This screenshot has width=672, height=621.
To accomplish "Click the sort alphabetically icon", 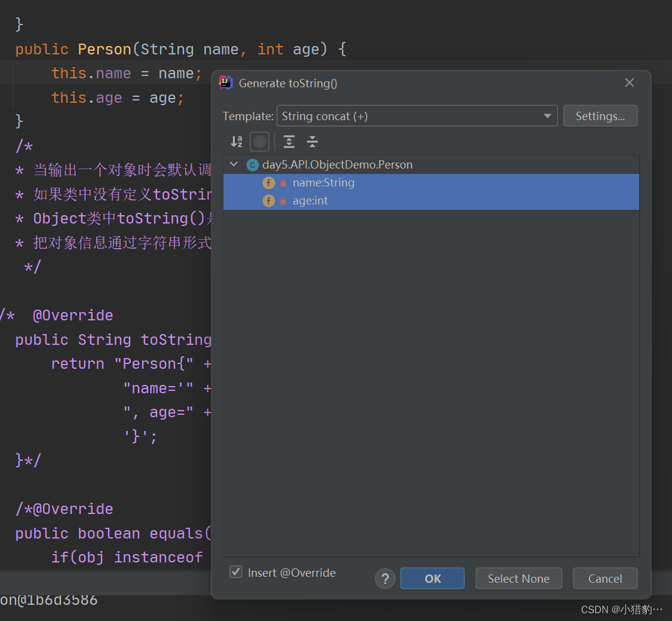I will tap(237, 142).
